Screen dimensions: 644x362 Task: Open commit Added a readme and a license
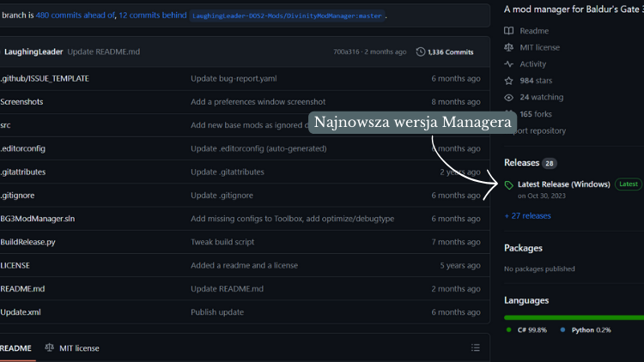(245, 266)
